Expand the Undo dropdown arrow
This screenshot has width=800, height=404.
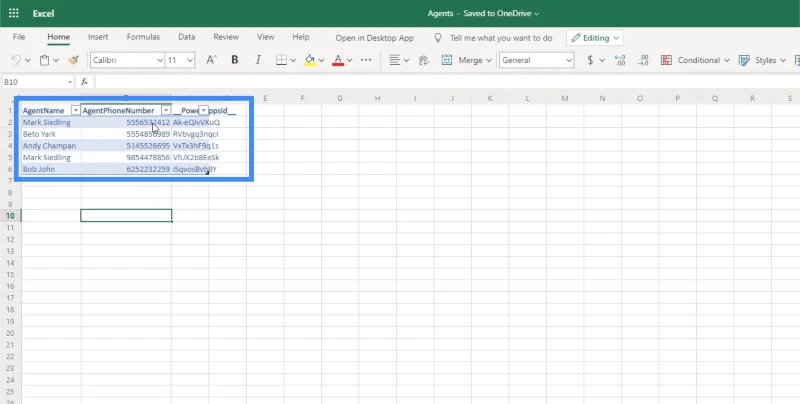(28, 60)
